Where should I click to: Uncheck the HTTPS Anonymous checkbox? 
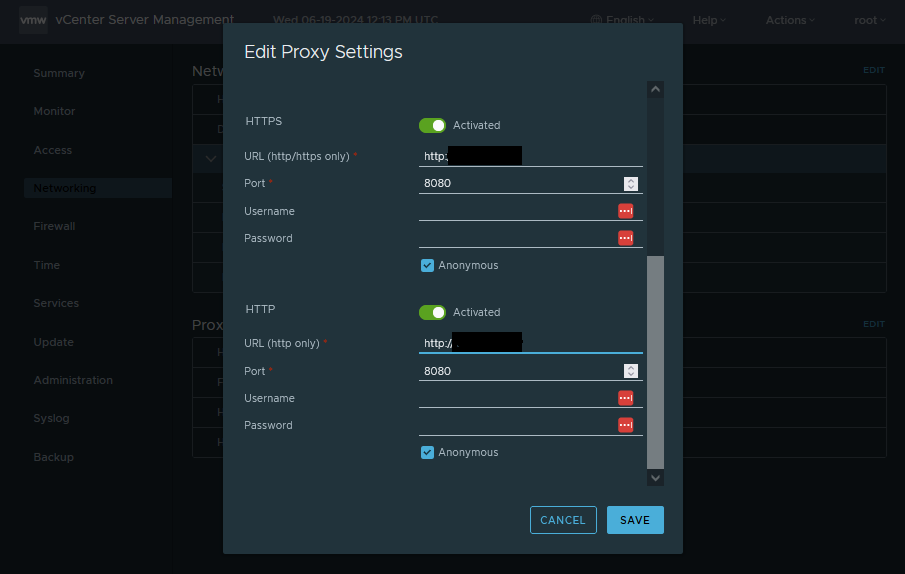(x=427, y=265)
